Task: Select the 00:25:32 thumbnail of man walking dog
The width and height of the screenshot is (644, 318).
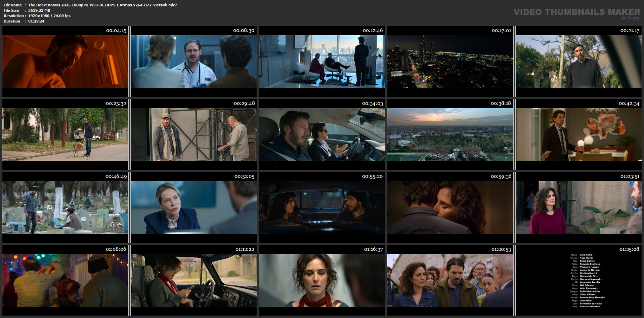Action: (65, 134)
